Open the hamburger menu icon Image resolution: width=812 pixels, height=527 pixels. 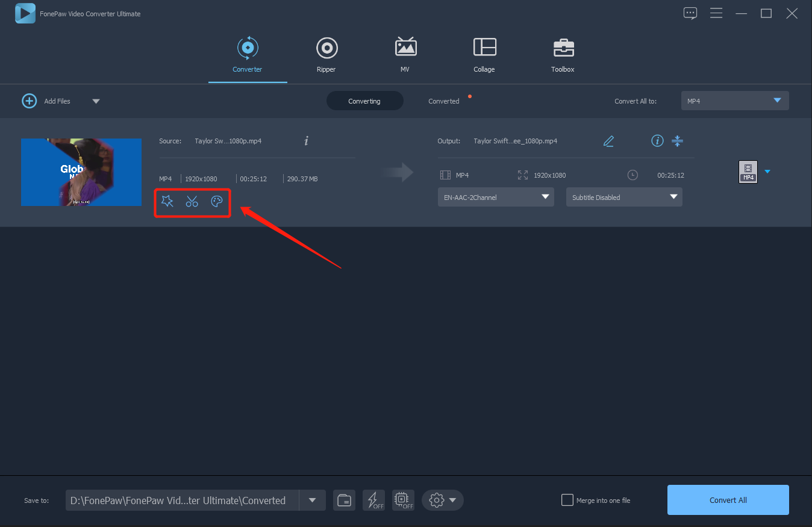pos(716,13)
